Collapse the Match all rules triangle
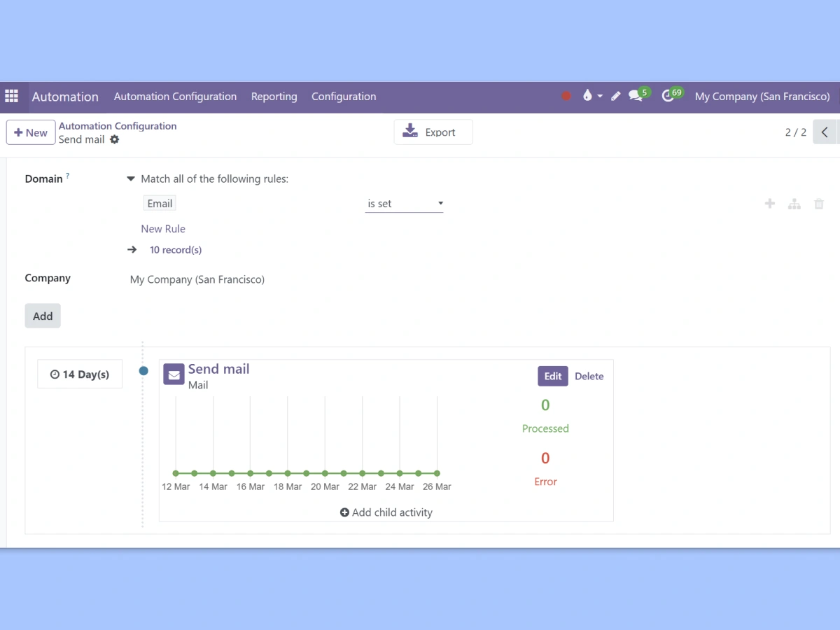The image size is (840, 630). coord(130,179)
